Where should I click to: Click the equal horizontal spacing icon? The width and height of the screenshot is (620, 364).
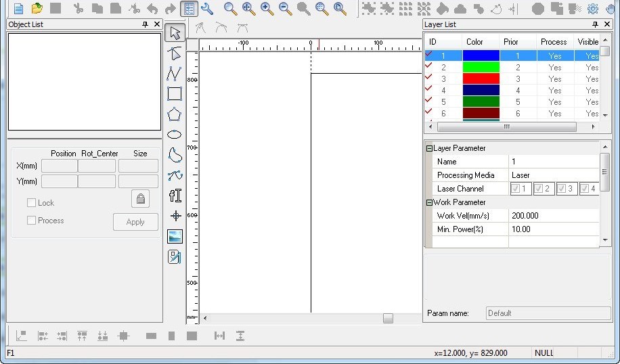[219, 336]
